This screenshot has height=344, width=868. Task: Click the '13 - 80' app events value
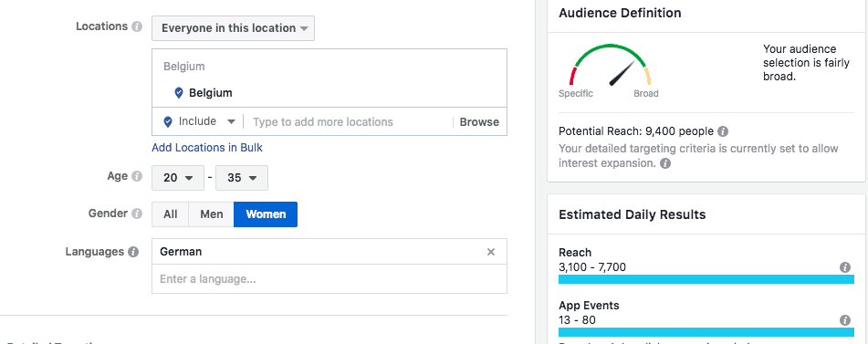point(578,320)
